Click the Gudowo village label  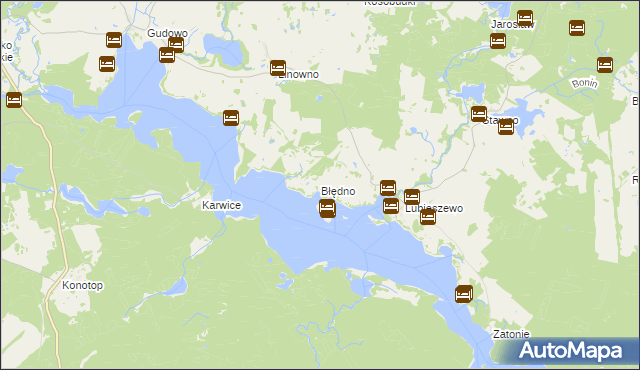point(167,33)
